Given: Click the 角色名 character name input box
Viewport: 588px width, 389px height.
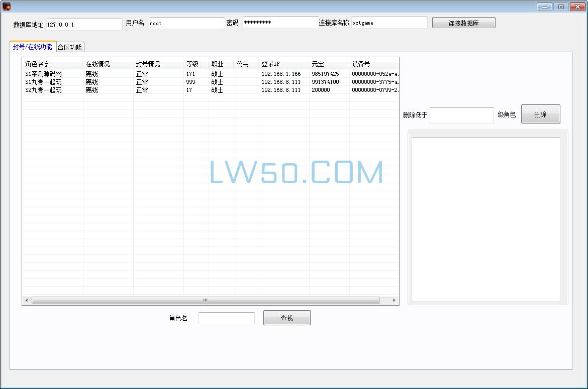Looking at the screenshot, I should (226, 317).
